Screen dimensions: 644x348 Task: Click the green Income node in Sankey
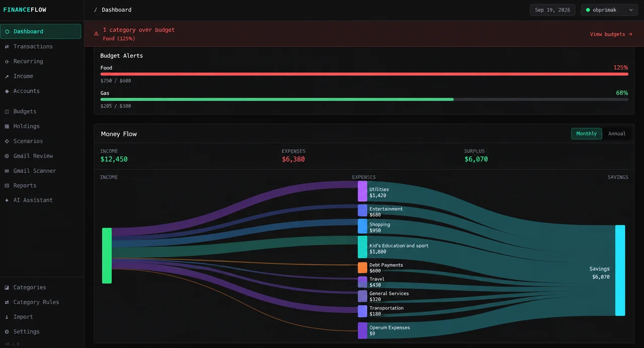click(x=107, y=256)
